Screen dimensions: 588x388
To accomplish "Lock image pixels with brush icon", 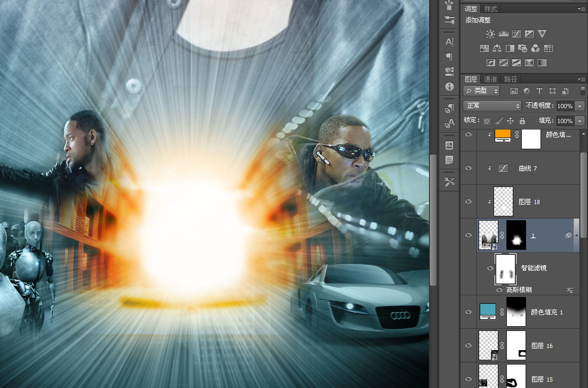I will tap(498, 121).
